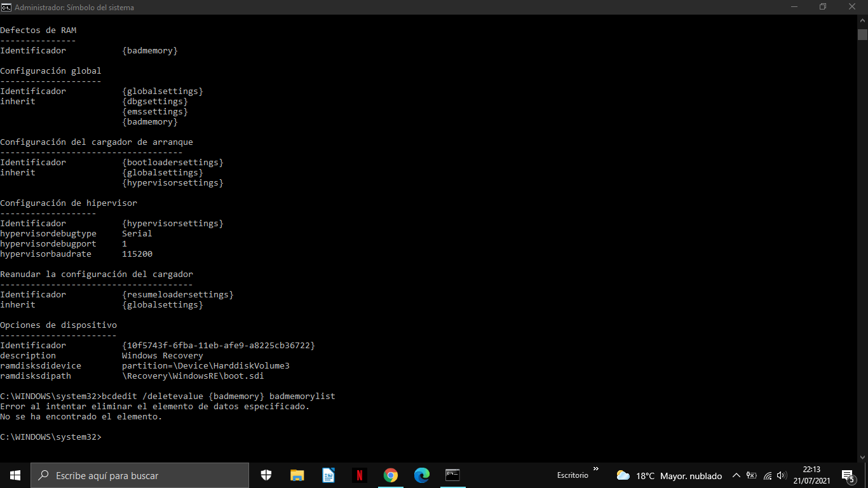
Task: Click 'partition=\Device\HarddiskVolume3' value
Action: click(206, 365)
